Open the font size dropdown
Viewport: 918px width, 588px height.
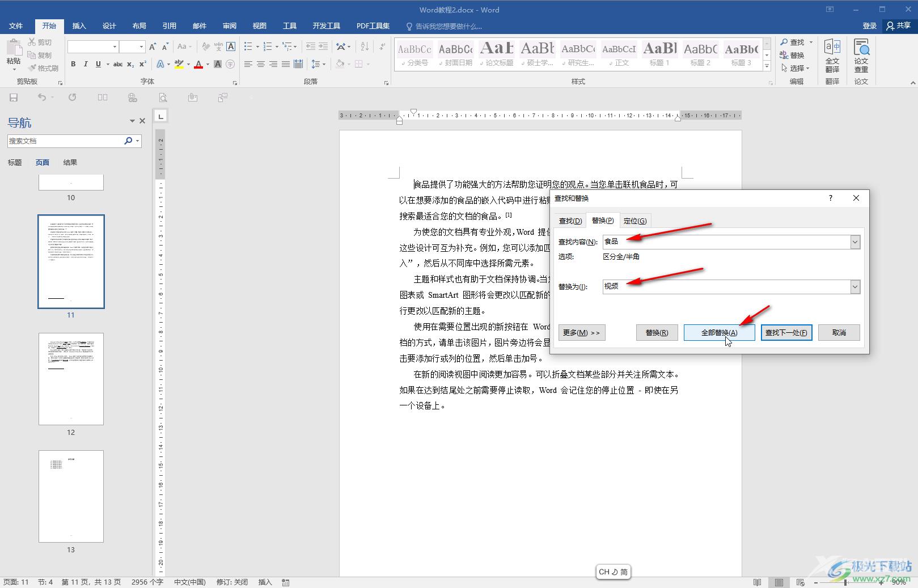(x=141, y=46)
